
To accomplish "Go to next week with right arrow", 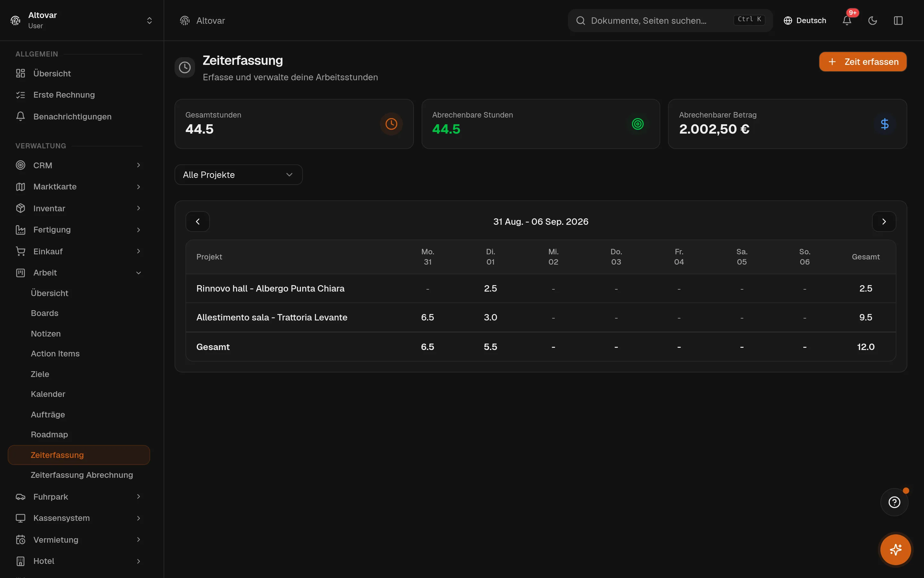I will point(884,222).
